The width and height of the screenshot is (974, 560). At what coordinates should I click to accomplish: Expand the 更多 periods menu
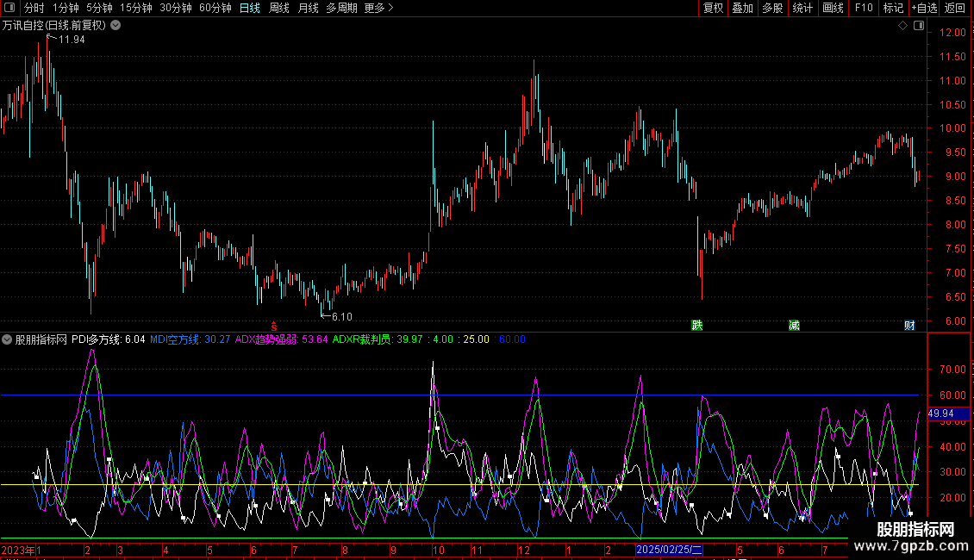(378, 8)
